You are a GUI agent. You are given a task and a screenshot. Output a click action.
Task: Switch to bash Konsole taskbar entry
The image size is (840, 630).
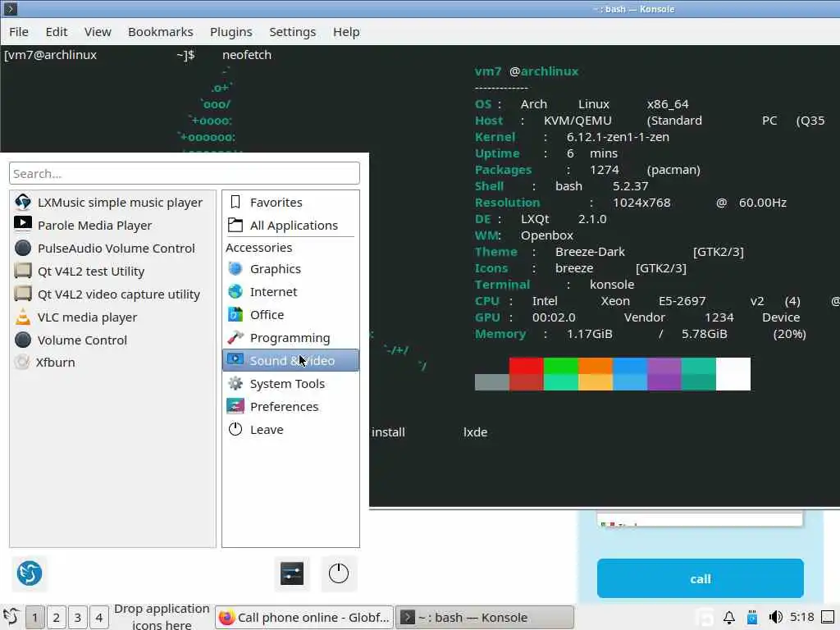(x=485, y=618)
